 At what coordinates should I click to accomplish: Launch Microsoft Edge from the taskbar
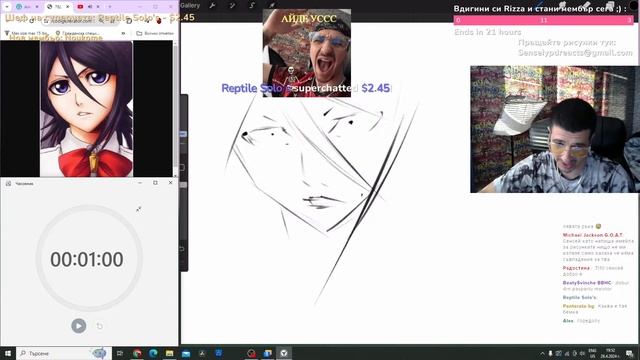[x=153, y=353]
